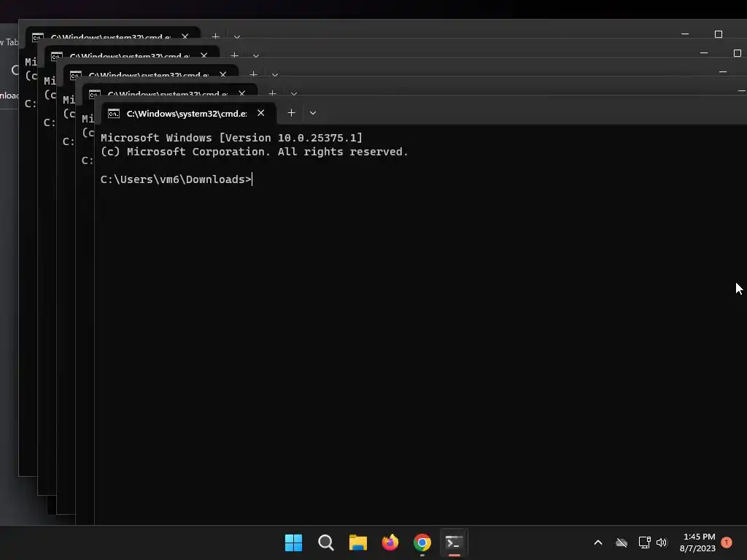Open the notification badge in the tray
Image resolution: width=747 pixels, height=560 pixels.
727,542
